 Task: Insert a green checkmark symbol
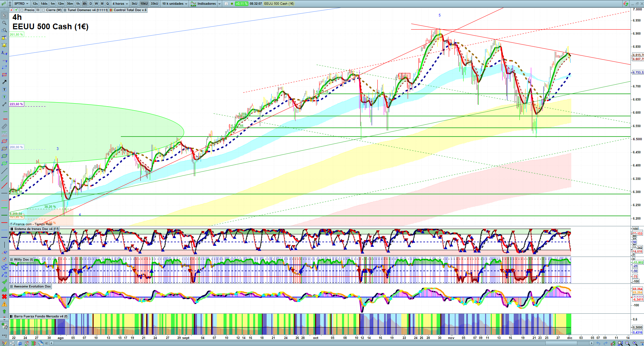point(4,282)
